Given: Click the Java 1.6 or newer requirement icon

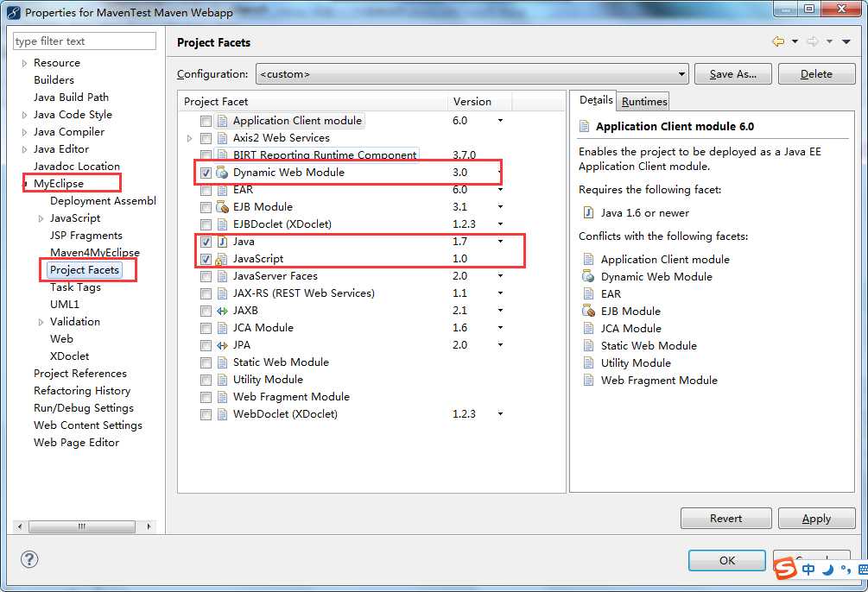Looking at the screenshot, I should point(588,213).
